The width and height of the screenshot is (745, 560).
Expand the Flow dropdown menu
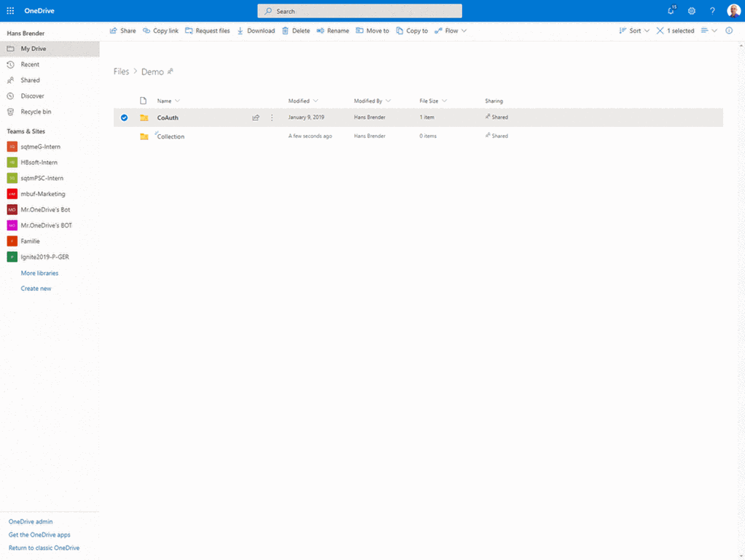[x=450, y=31]
